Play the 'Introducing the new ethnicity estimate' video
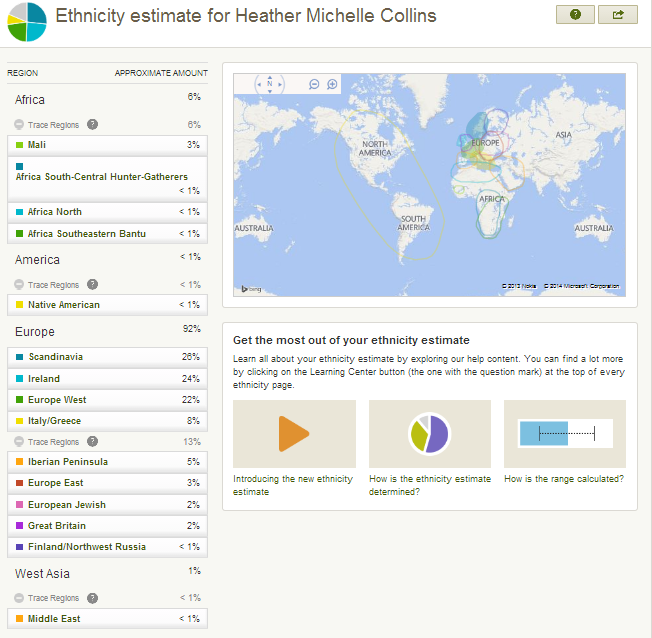The height and width of the screenshot is (638, 652). 294,434
